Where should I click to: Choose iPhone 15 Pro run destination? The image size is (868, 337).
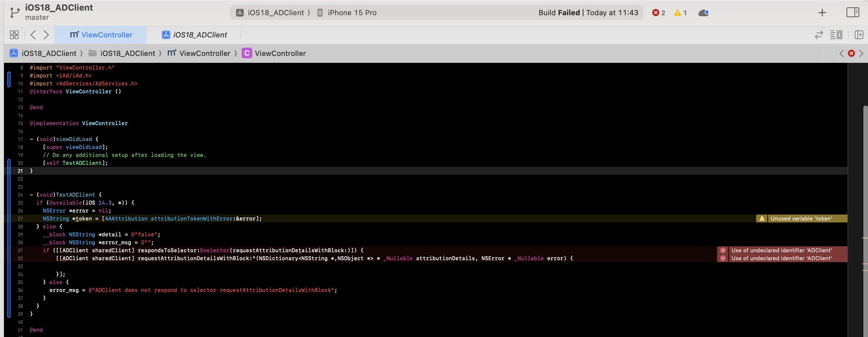click(x=347, y=13)
